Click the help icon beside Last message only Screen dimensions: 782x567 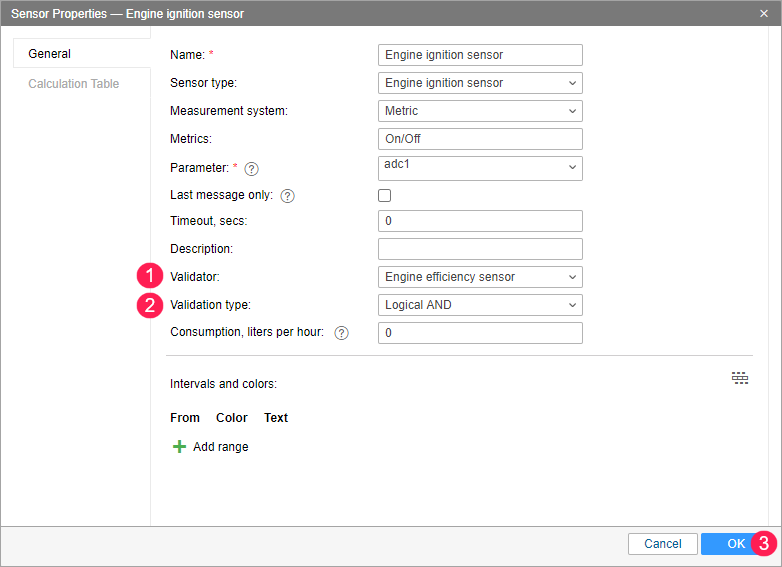(x=287, y=196)
